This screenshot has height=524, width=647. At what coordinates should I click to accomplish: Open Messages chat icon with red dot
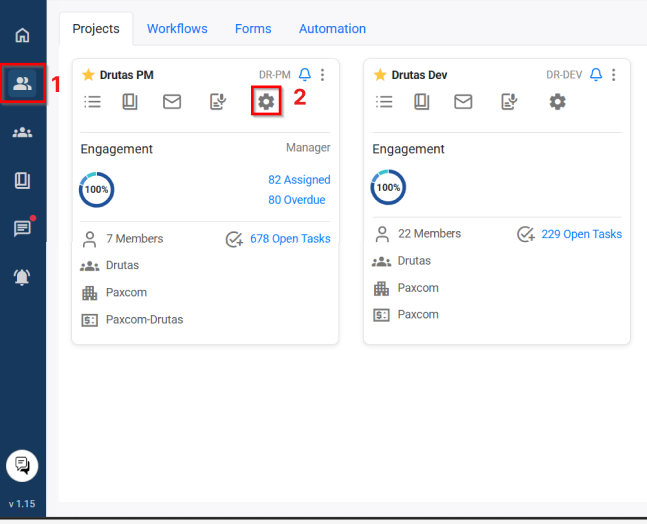point(22,228)
